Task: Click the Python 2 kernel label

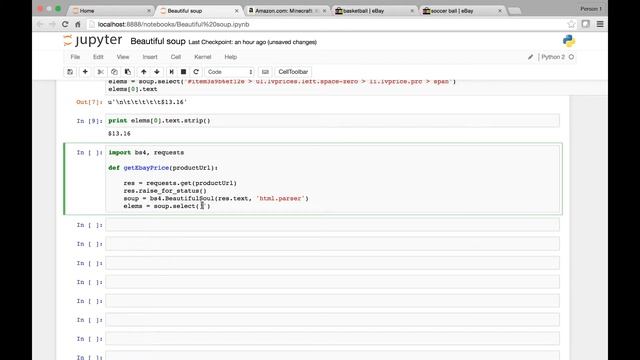Action: pyautogui.click(x=553, y=57)
